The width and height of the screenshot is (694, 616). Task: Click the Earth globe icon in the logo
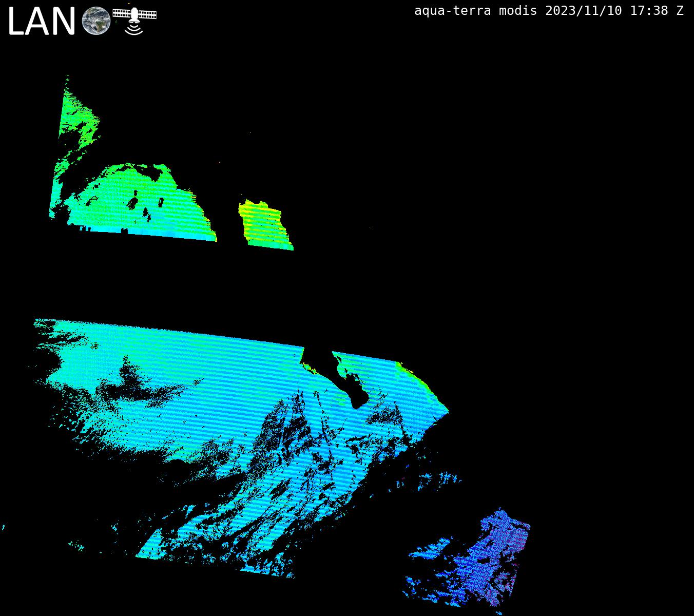click(x=97, y=21)
